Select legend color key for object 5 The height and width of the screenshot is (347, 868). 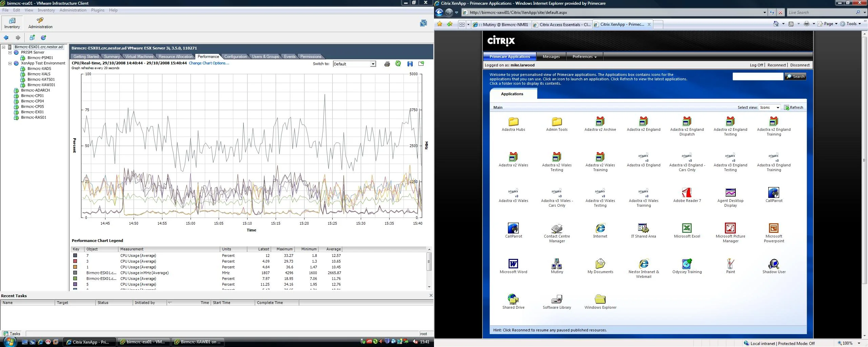(x=75, y=284)
